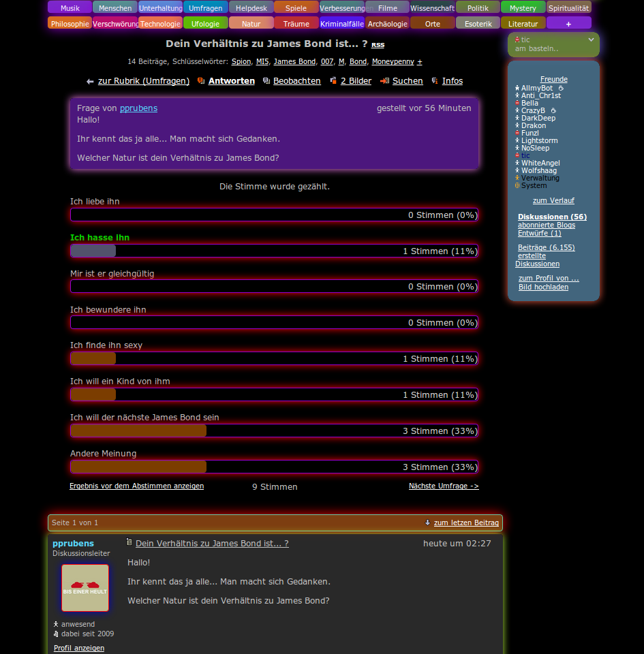
Task: Click the status icon next to AllmyBot
Action: point(561,88)
